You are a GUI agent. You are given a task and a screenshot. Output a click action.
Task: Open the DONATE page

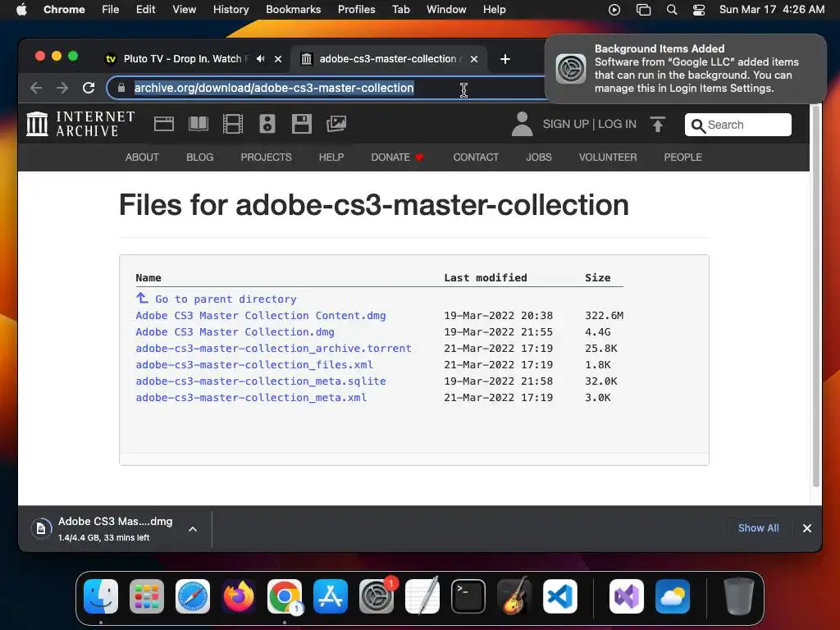tap(397, 157)
